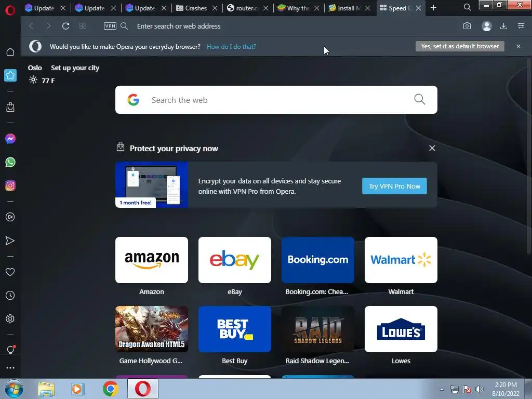The width and height of the screenshot is (532, 399).
Task: Click the VPN Pro promo image
Action: pyautogui.click(x=152, y=184)
